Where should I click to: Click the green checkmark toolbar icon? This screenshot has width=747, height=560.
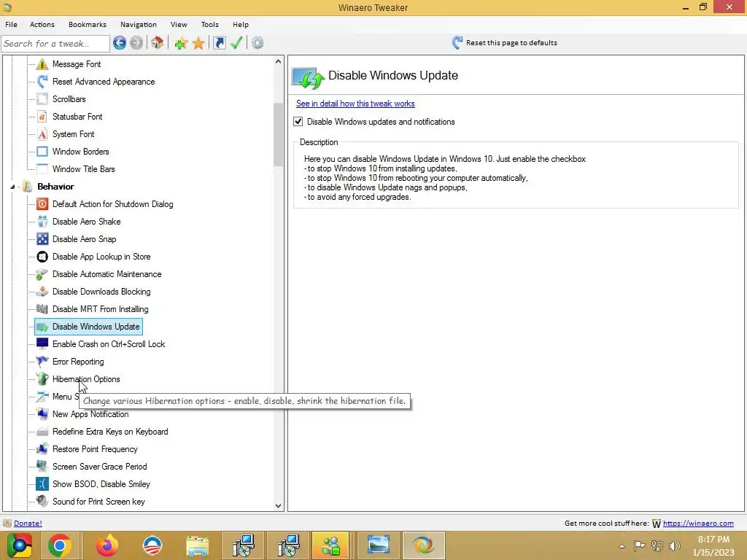click(237, 43)
